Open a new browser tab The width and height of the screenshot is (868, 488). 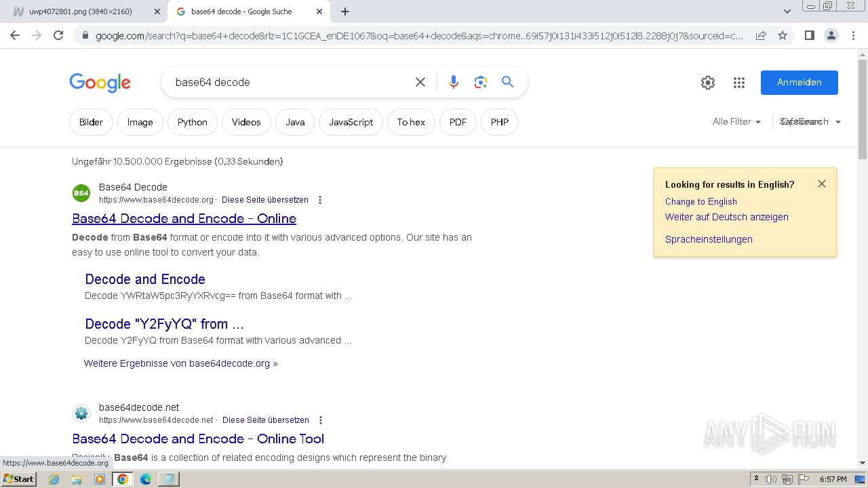pos(345,12)
